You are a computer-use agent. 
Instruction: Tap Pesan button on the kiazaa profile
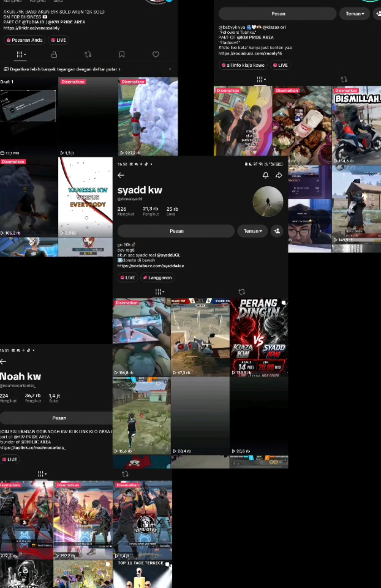278,14
